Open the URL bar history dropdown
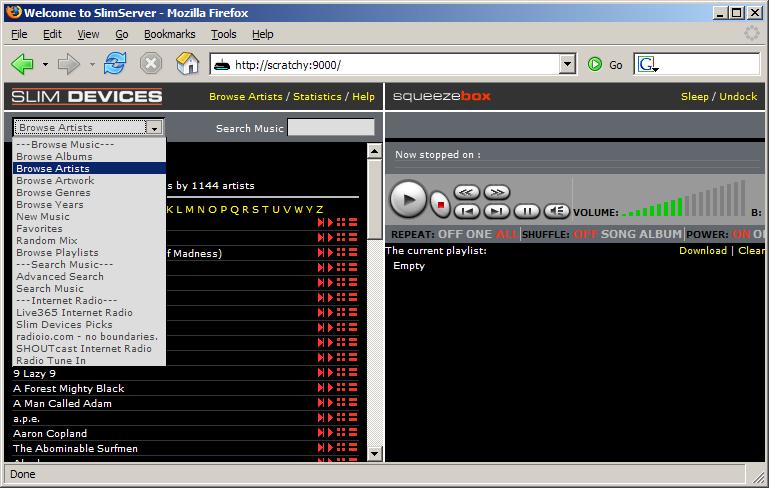This screenshot has width=769, height=488. click(568, 64)
